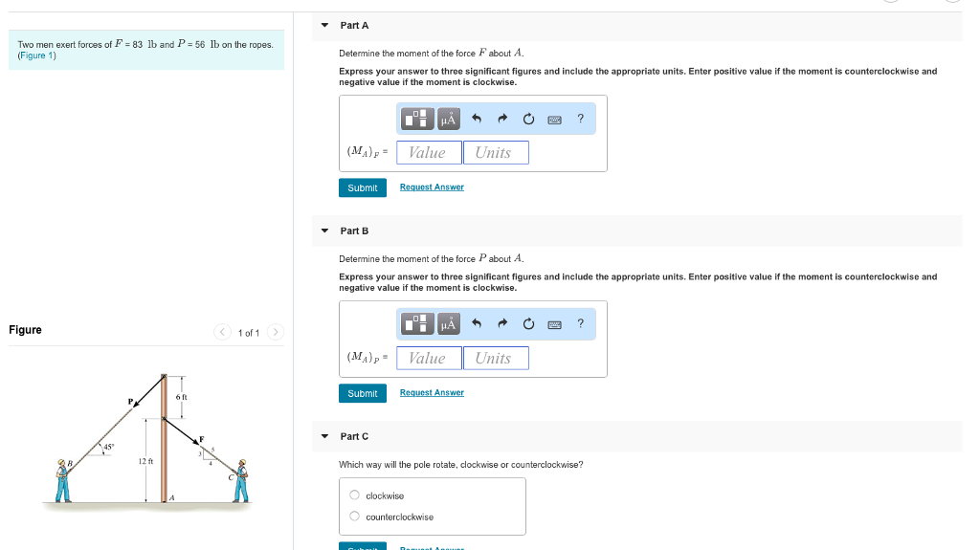Open templates tool in Part A toolbar
The width and height of the screenshot is (980, 550).
[416, 120]
